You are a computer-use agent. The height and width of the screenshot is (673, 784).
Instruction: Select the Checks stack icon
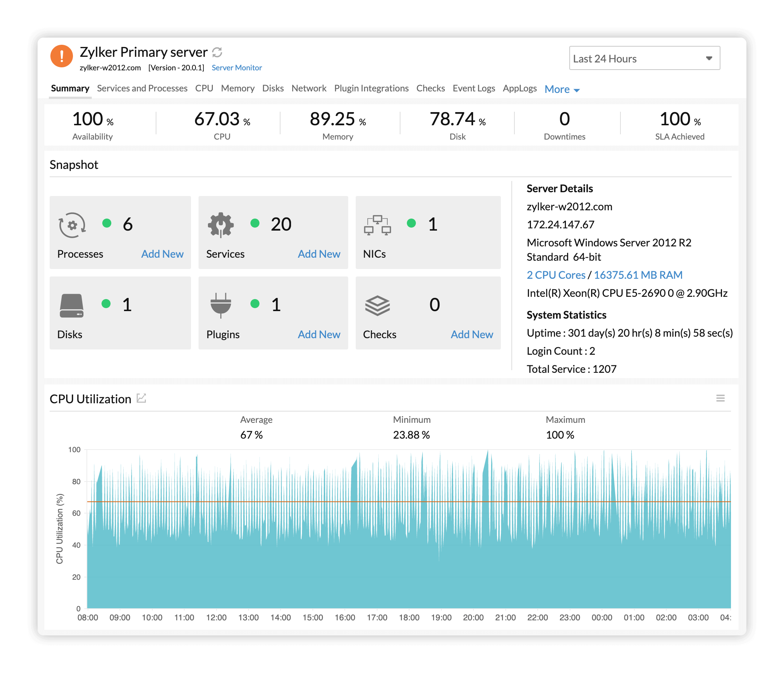click(x=378, y=305)
